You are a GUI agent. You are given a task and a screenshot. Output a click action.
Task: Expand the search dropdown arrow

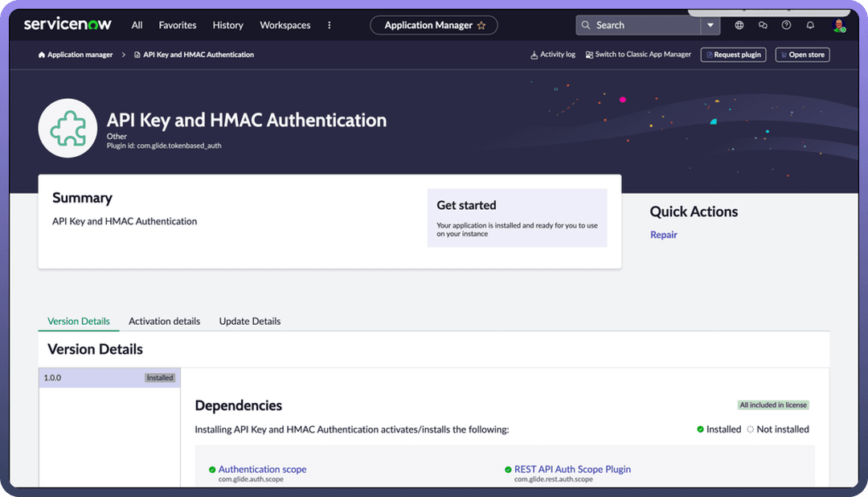pyautogui.click(x=710, y=26)
